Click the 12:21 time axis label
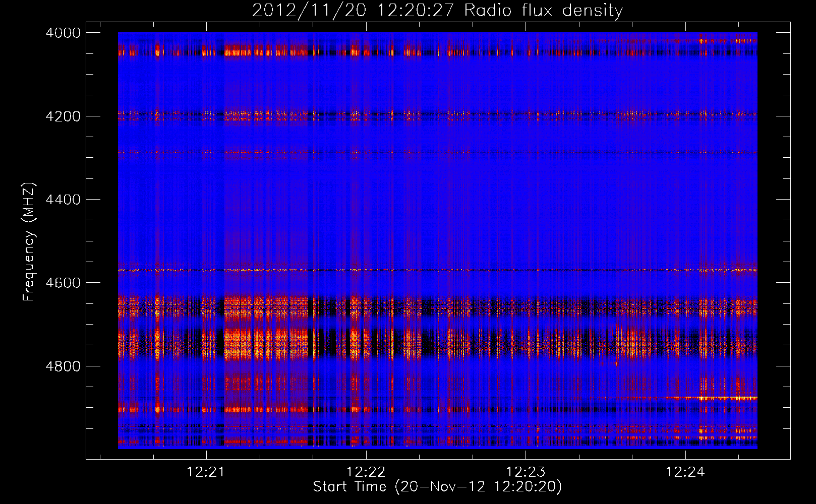 coord(206,472)
